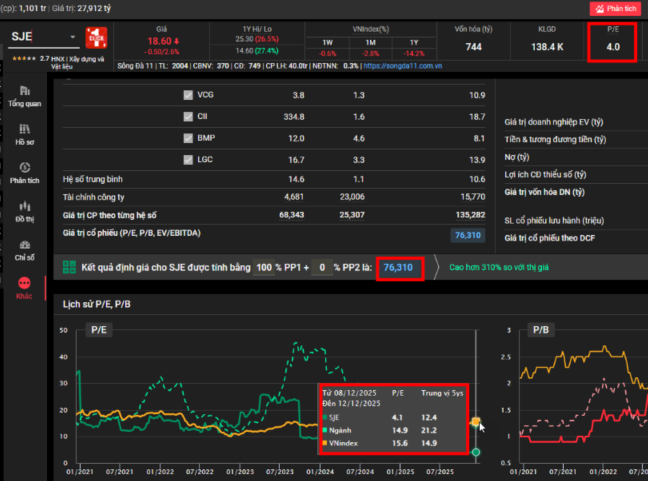Click the 76,310 share value badge in table

coord(468,235)
